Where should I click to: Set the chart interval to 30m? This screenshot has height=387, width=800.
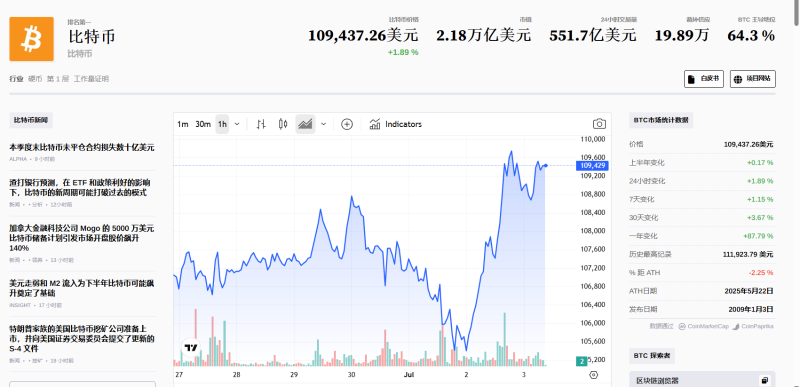pyautogui.click(x=203, y=124)
